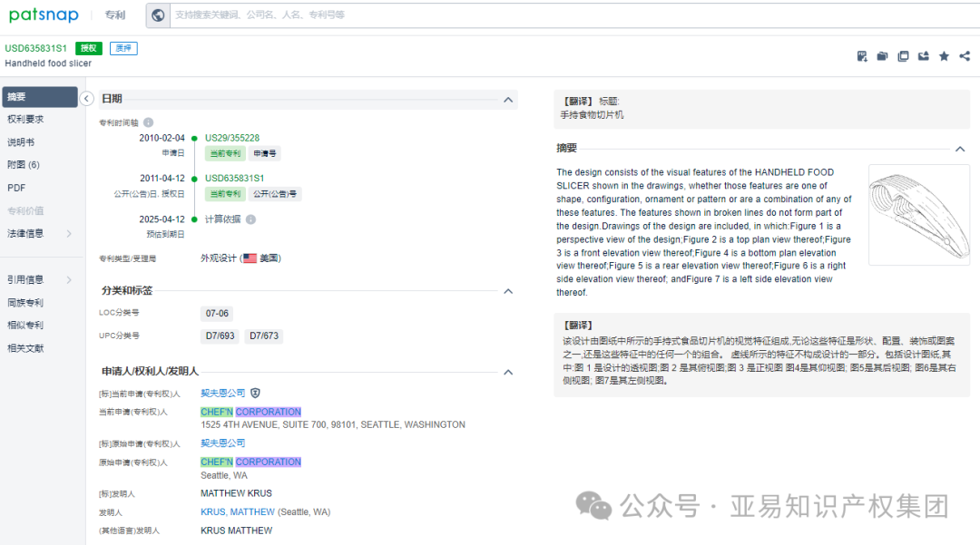Click the 申请号 tag
980x545 pixels.
coord(264,153)
